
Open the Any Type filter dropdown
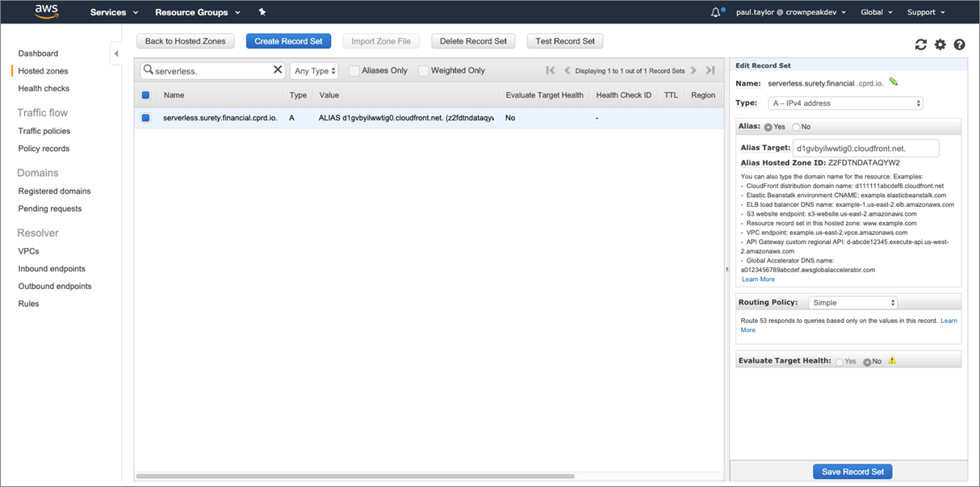point(313,70)
